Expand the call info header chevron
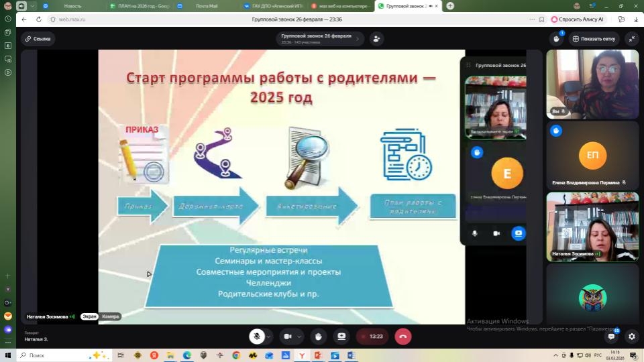The height and width of the screenshot is (362, 644). pos(357,39)
